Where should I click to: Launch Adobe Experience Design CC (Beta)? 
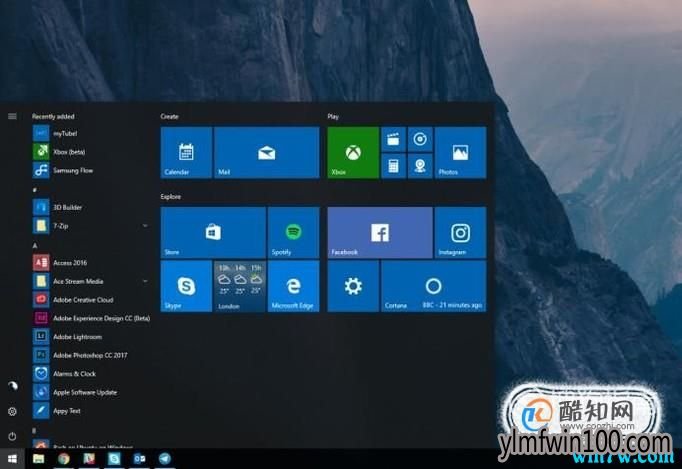(x=91, y=318)
